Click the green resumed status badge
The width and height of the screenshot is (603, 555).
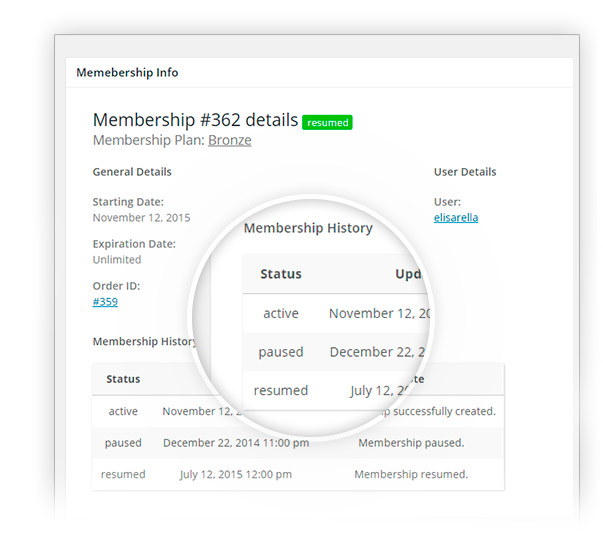point(327,122)
